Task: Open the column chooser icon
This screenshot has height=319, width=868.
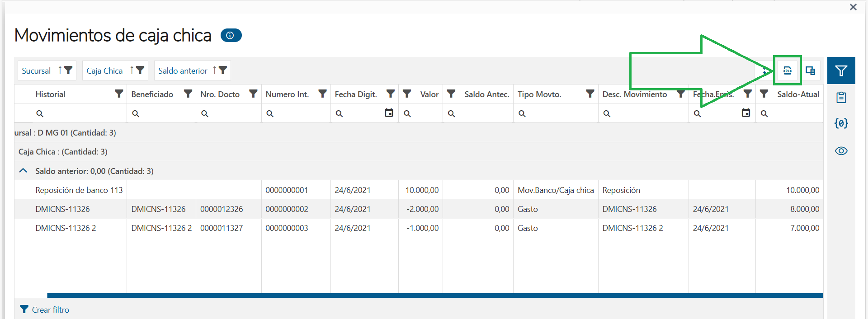Action: point(810,70)
